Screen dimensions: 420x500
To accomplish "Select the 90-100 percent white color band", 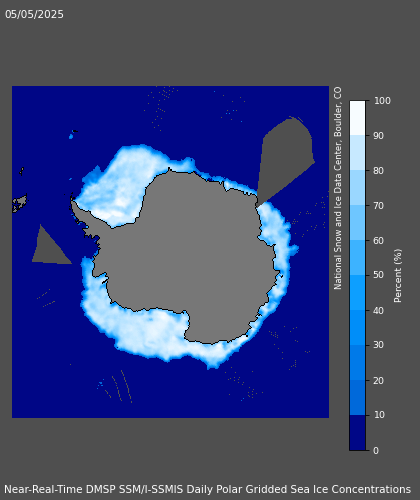I will coord(357,118).
